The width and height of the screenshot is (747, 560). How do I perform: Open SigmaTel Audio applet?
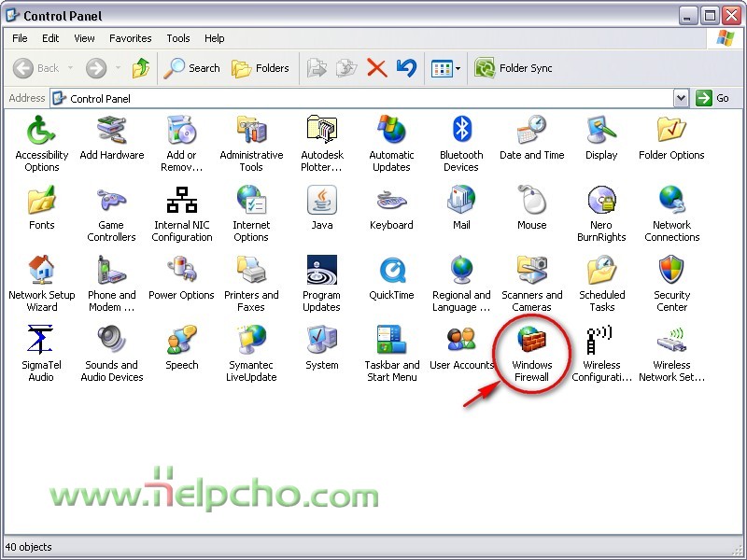point(41,354)
